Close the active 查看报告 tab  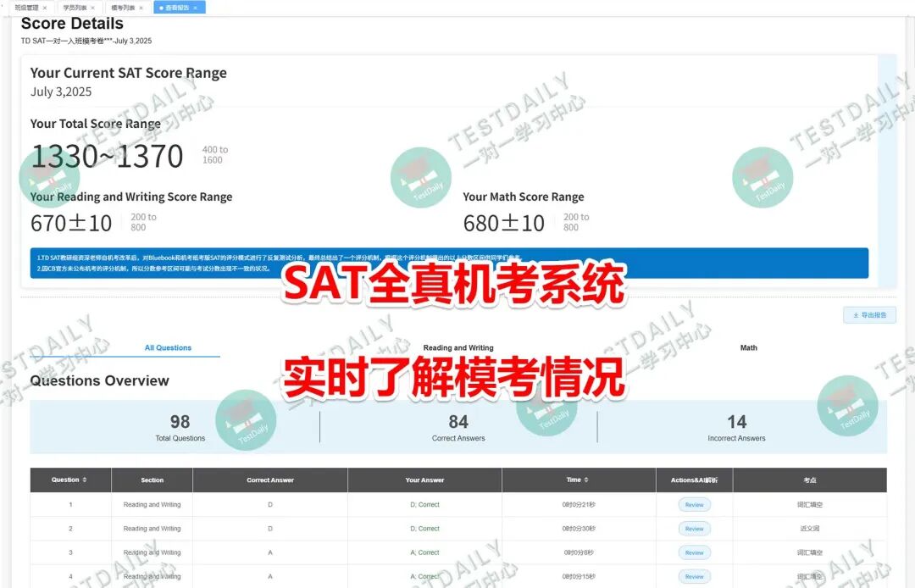pos(195,8)
